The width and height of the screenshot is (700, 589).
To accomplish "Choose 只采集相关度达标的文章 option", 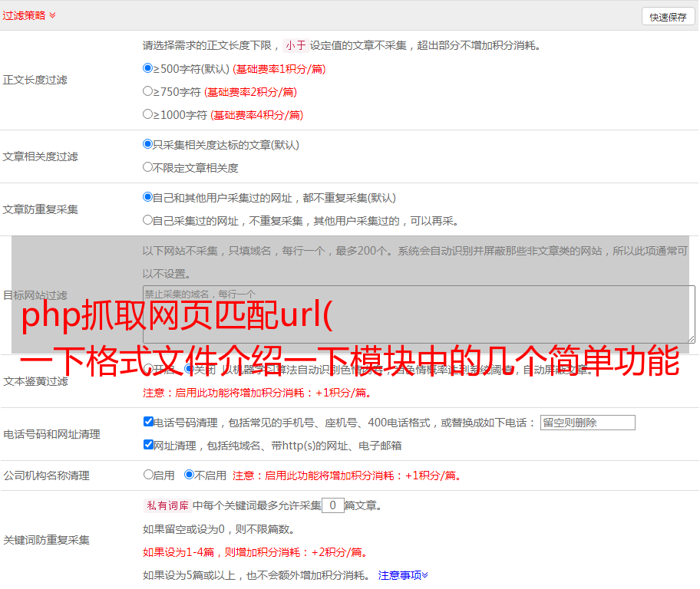I will pos(147,144).
